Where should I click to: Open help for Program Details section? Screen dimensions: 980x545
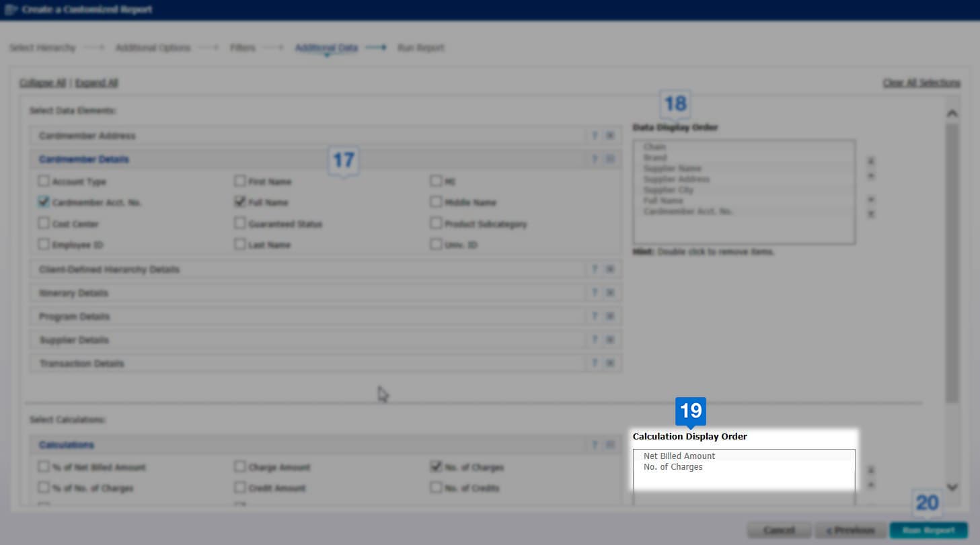(595, 317)
